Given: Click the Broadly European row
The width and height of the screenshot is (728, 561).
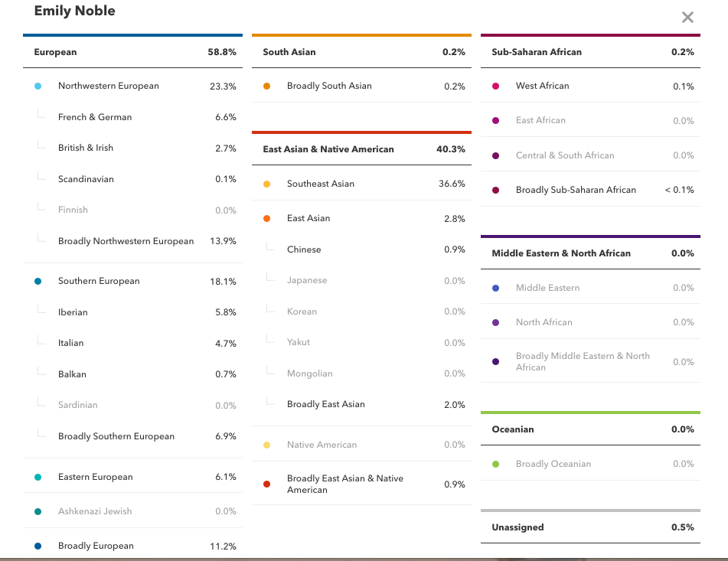Looking at the screenshot, I should tap(96, 546).
